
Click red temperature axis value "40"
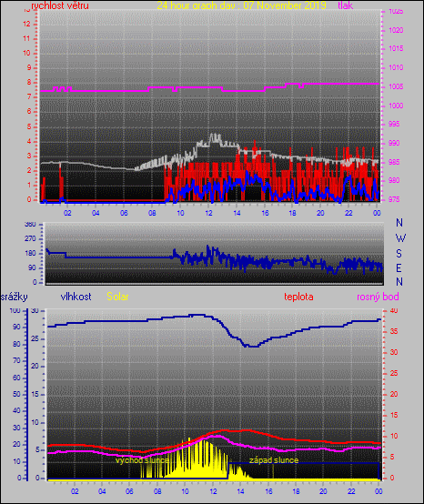pos(394,311)
